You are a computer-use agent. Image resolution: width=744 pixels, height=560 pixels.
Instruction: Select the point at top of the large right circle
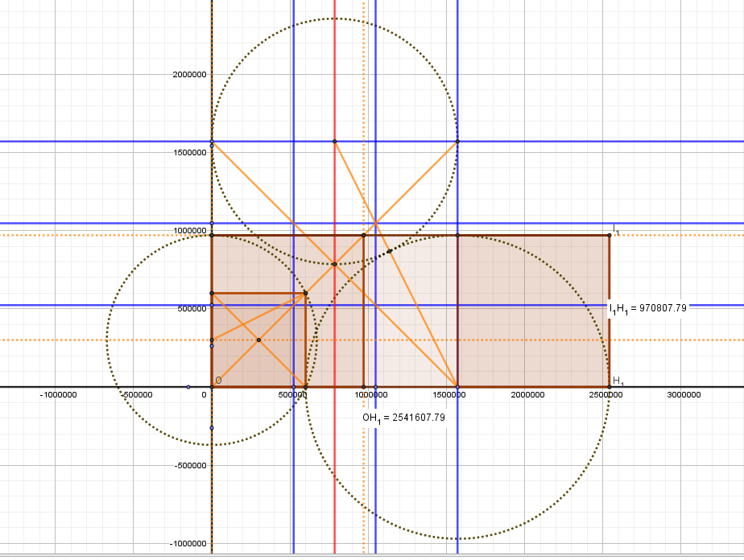click(457, 236)
